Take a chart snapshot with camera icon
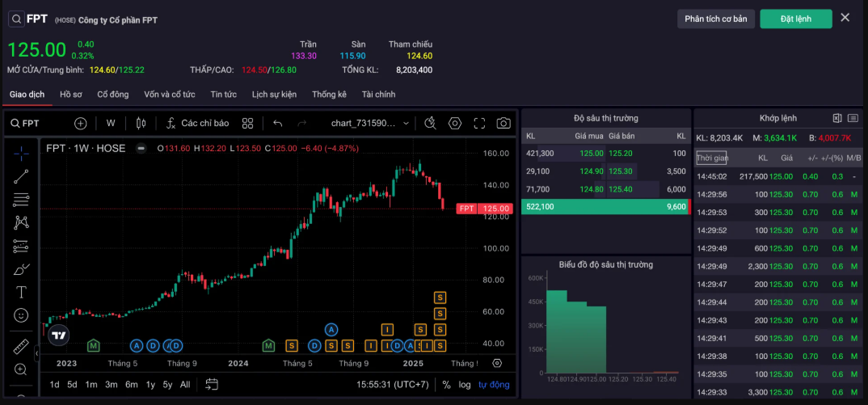This screenshot has width=868, height=405. (x=504, y=124)
